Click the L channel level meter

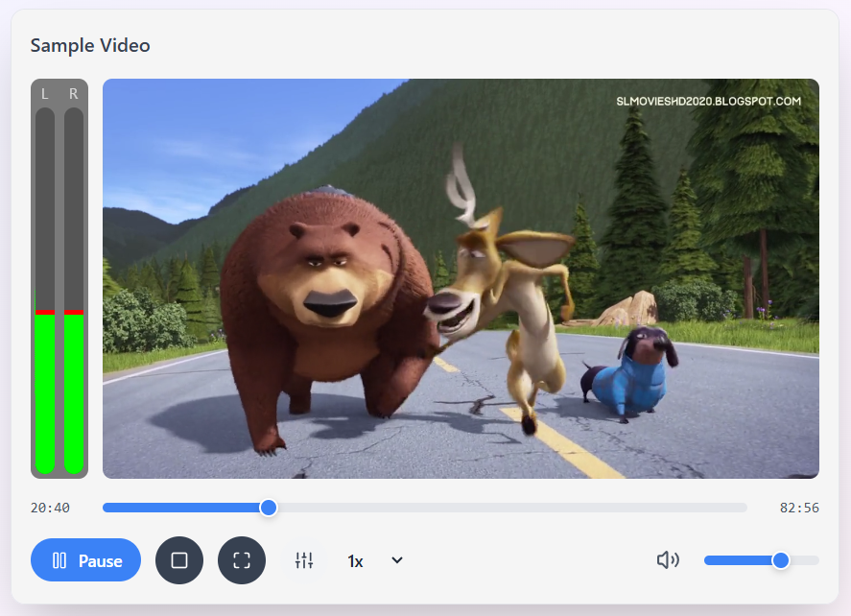pyautogui.click(x=44, y=288)
